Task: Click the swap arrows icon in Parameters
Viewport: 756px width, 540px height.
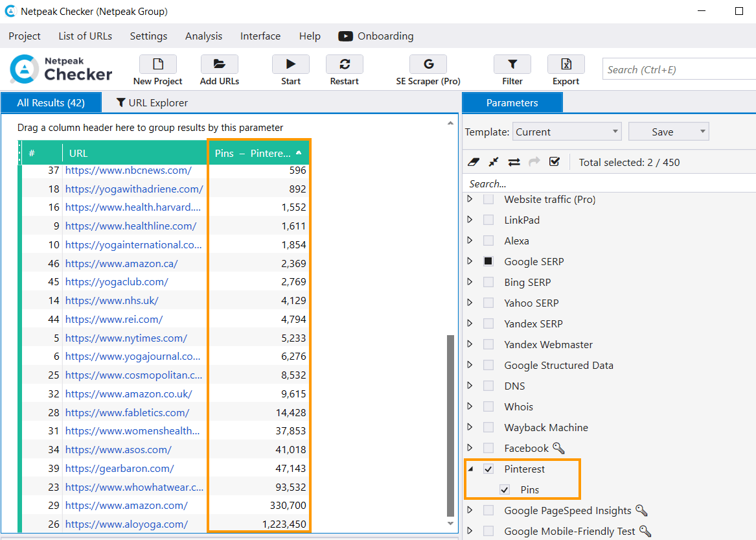Action: click(514, 162)
